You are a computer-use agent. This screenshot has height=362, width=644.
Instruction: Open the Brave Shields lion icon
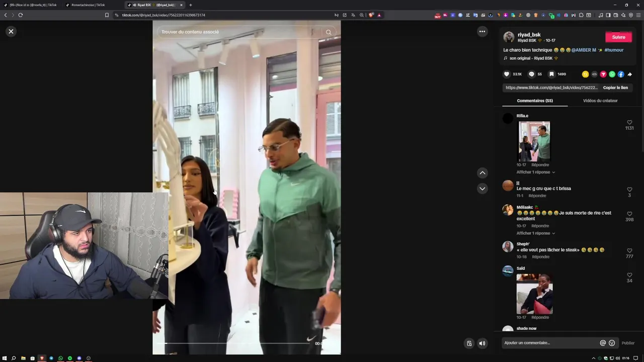click(x=371, y=15)
